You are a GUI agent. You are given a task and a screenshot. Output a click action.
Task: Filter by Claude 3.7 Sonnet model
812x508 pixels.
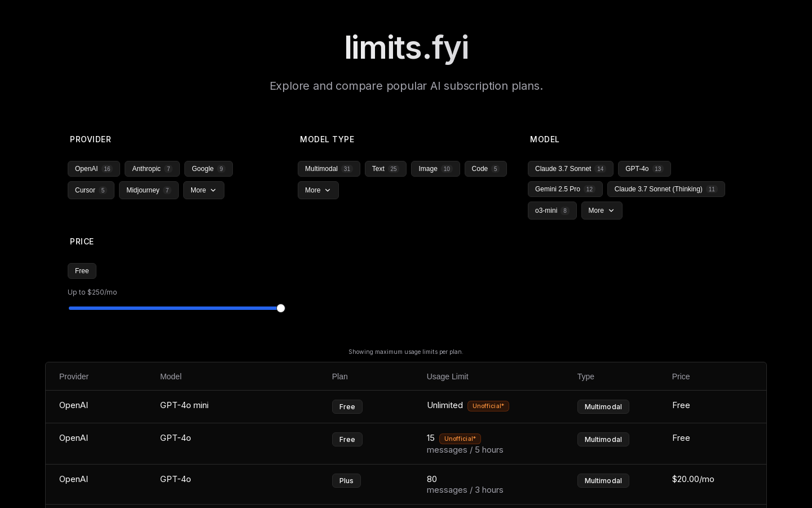pos(570,169)
